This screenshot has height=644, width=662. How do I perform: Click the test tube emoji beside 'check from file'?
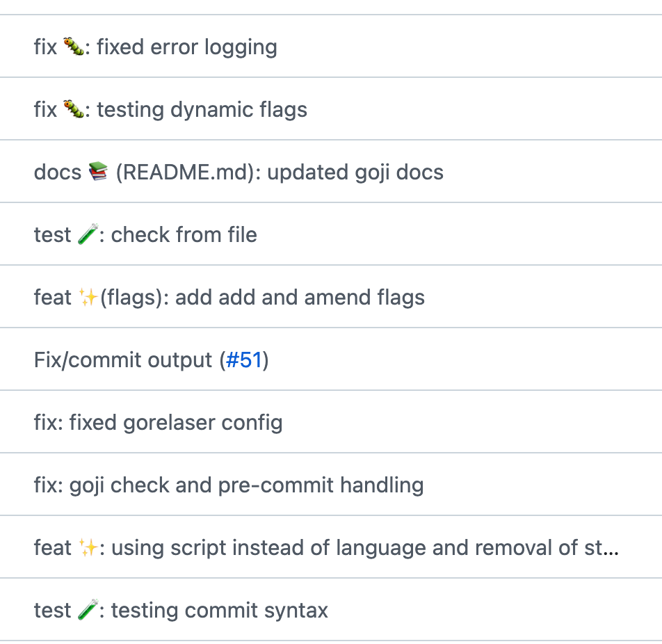tap(88, 234)
